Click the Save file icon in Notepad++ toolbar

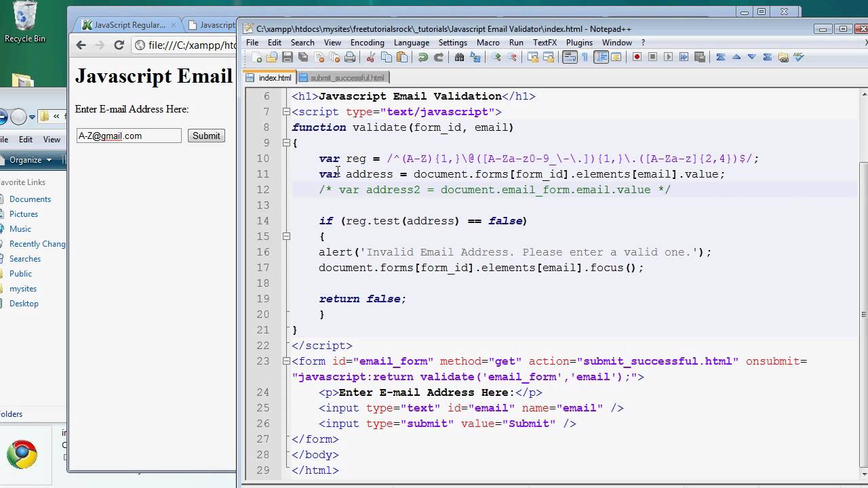(x=288, y=58)
